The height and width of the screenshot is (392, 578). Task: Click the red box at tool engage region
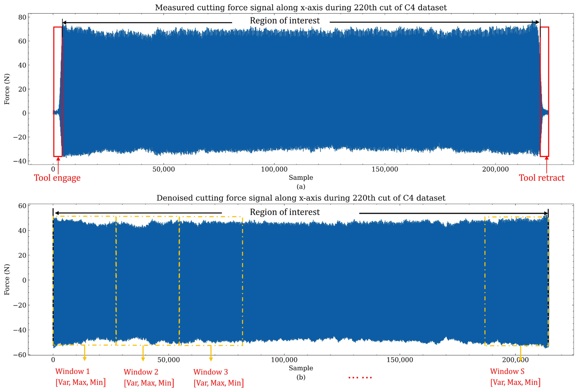(x=58, y=92)
